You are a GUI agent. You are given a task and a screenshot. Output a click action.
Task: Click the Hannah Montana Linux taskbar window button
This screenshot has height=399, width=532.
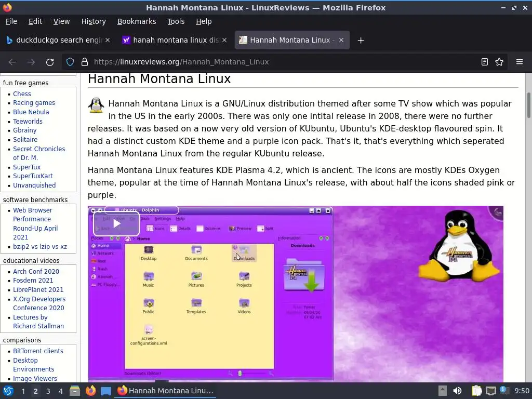pos(165,391)
